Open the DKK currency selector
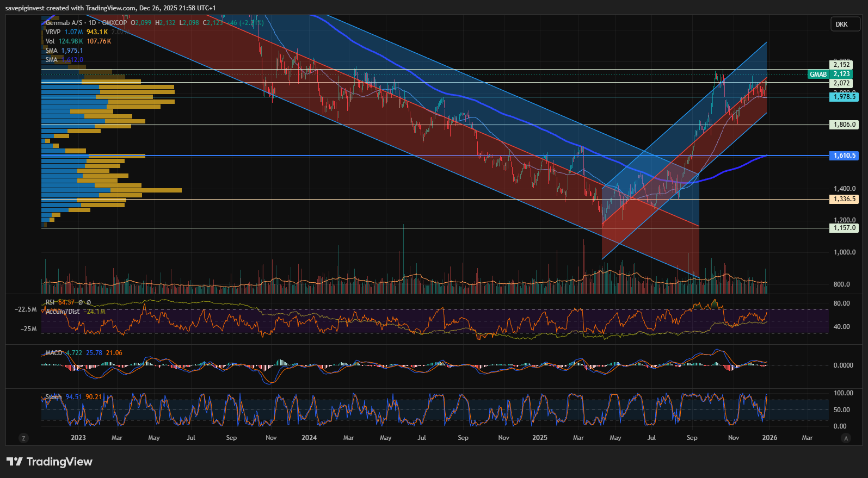Screen dimensions: 868x478 (841, 24)
